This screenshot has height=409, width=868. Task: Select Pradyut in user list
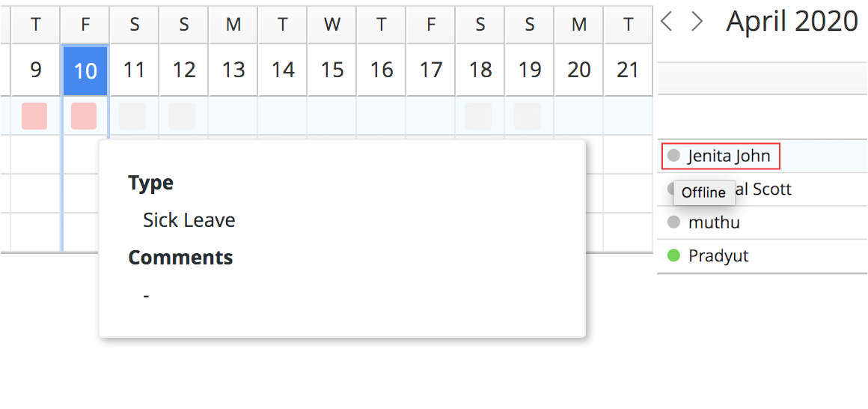[x=718, y=256]
